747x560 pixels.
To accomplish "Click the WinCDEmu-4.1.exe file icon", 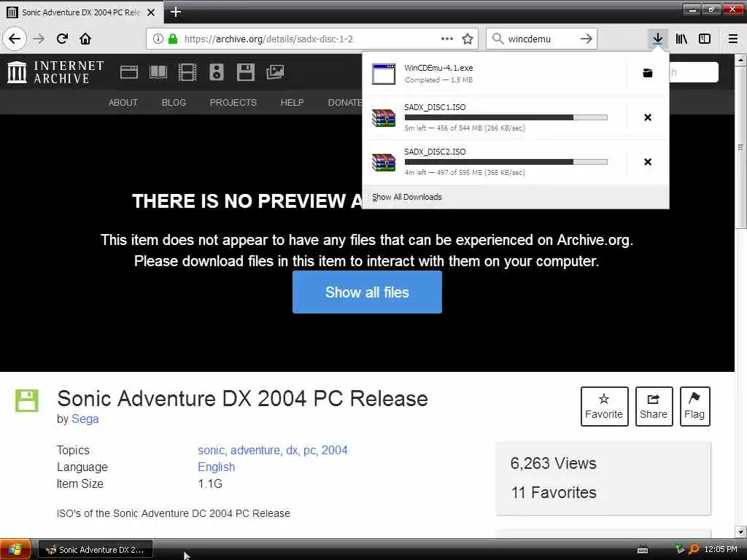I will (x=384, y=74).
